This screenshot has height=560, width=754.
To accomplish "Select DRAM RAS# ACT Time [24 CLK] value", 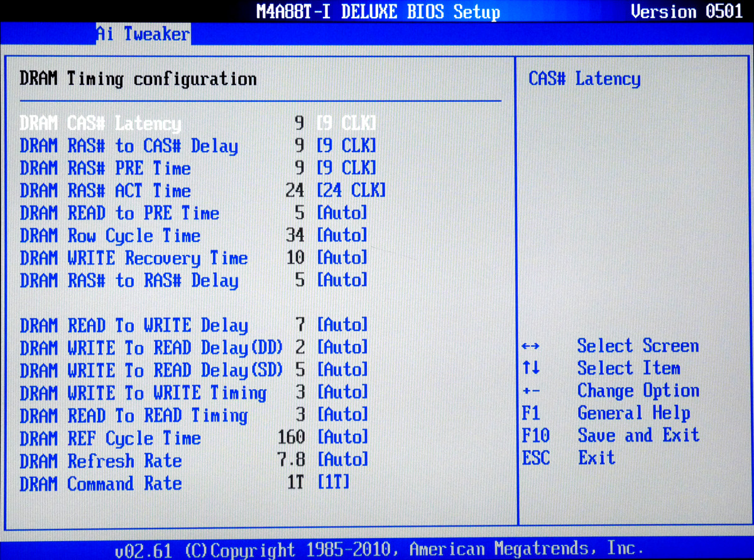I will coord(351,190).
